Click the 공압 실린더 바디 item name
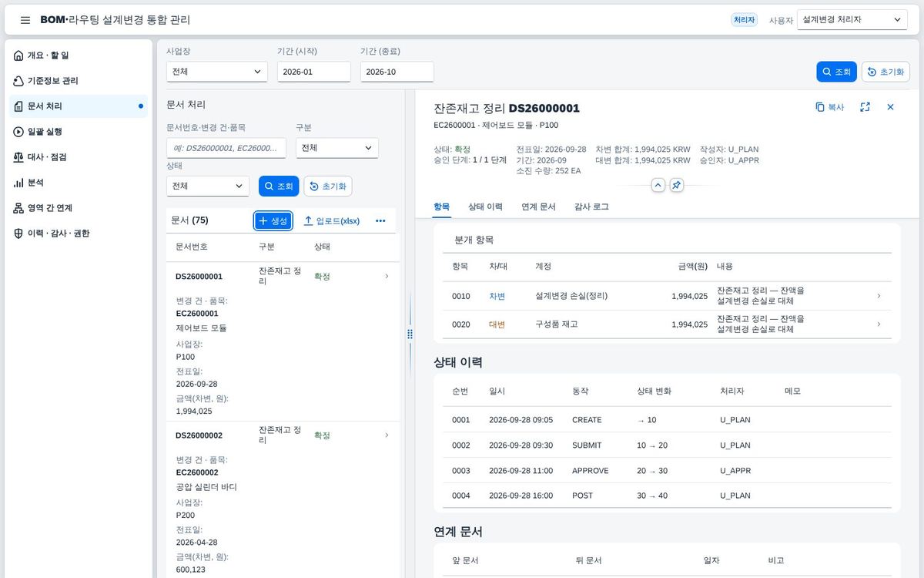Screen dimensions: 924x578 [x=206, y=487]
